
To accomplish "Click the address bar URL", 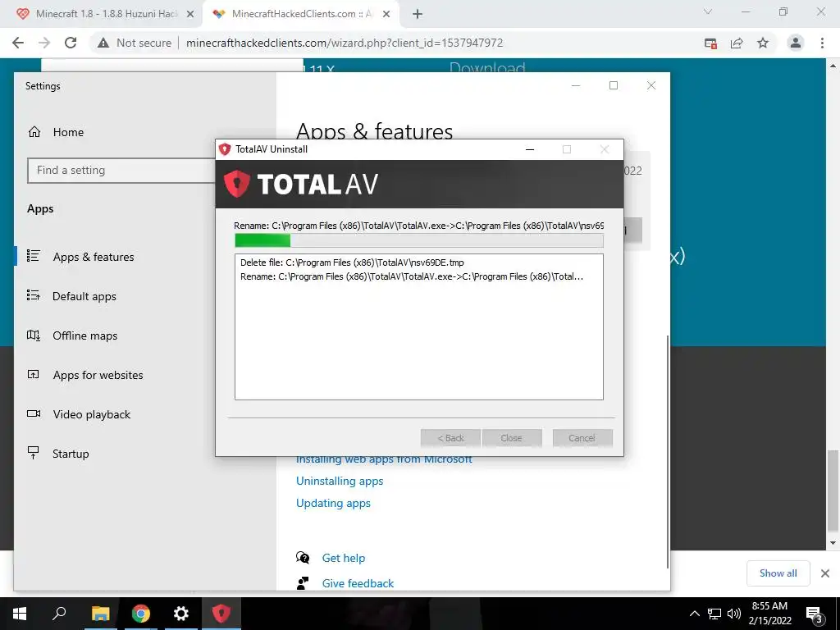I will coord(345,43).
